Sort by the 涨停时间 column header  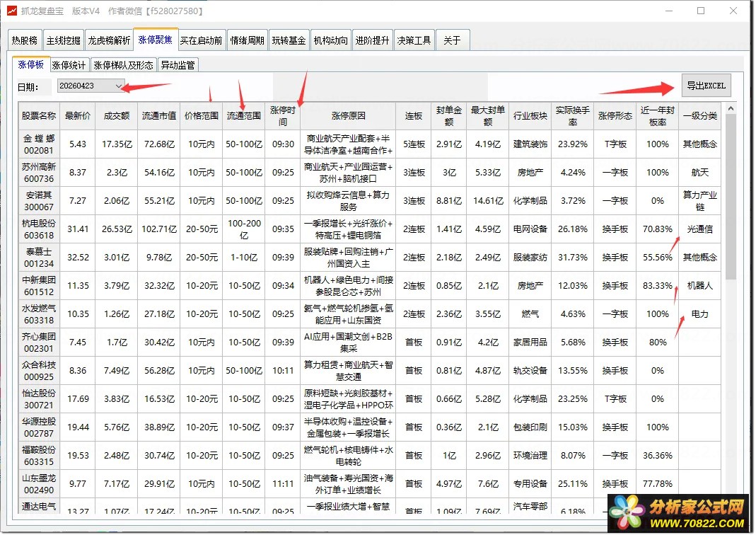pyautogui.click(x=283, y=116)
